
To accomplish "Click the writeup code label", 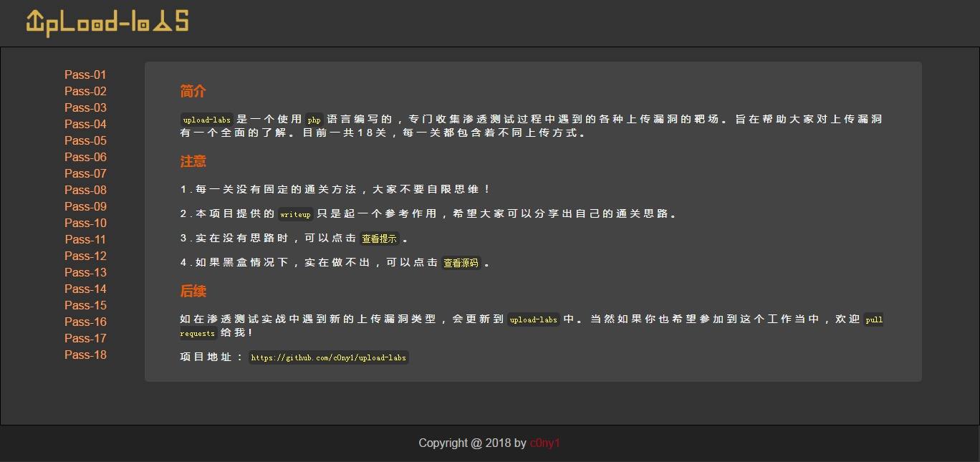I will pyautogui.click(x=295, y=214).
